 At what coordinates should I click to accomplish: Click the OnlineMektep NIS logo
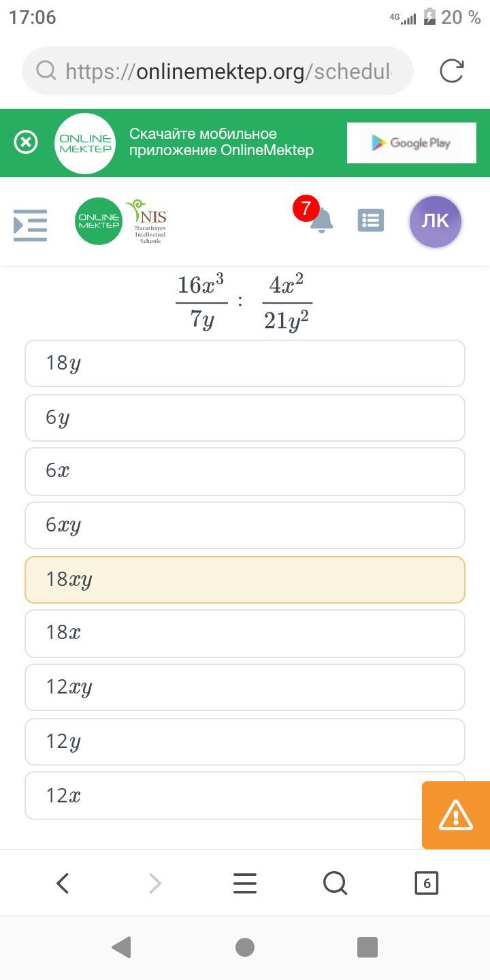(x=121, y=221)
